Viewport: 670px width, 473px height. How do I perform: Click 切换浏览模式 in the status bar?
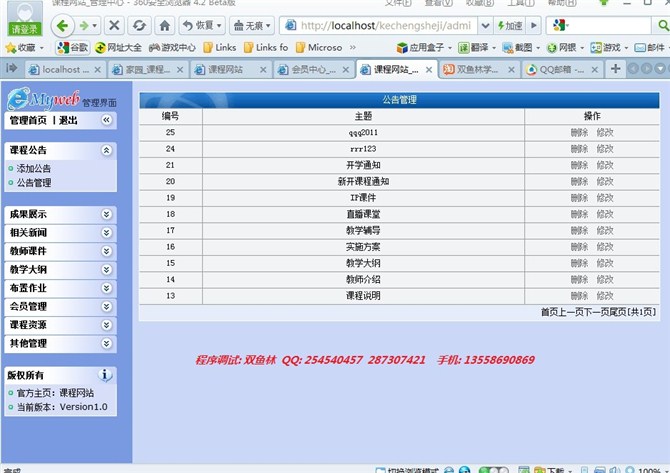407,470
